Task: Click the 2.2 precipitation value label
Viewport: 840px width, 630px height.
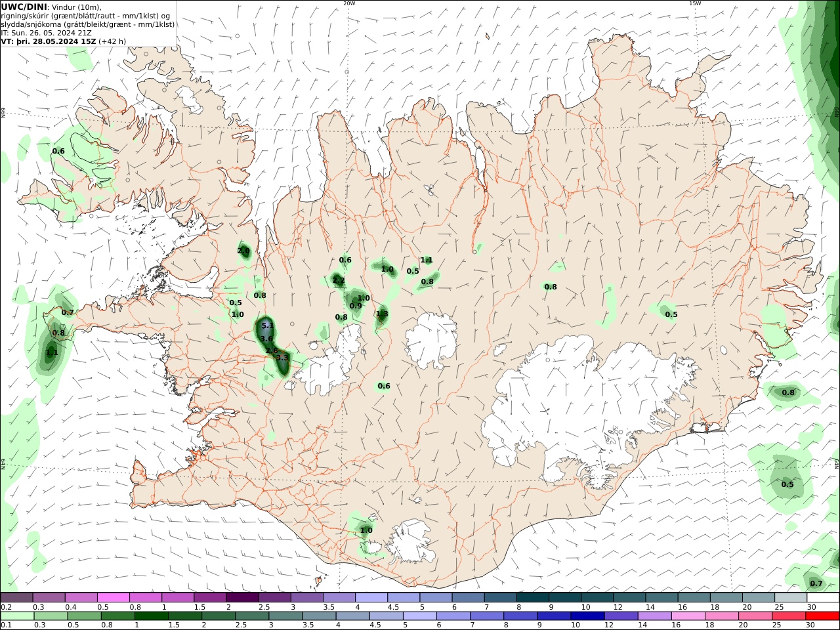Action: click(x=339, y=280)
